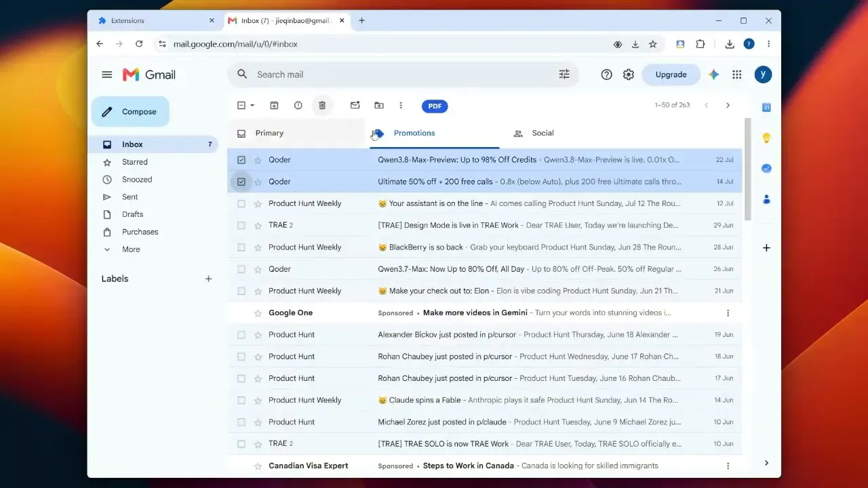Open Chrome three-dot menu
The width and height of the screenshot is (868, 488).
(x=768, y=44)
